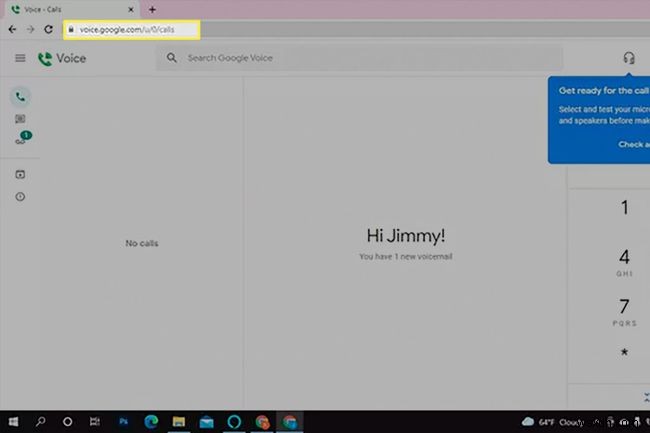Viewport: 650px width, 433px height.
Task: Click the Google Voice logo
Action: pos(62,58)
